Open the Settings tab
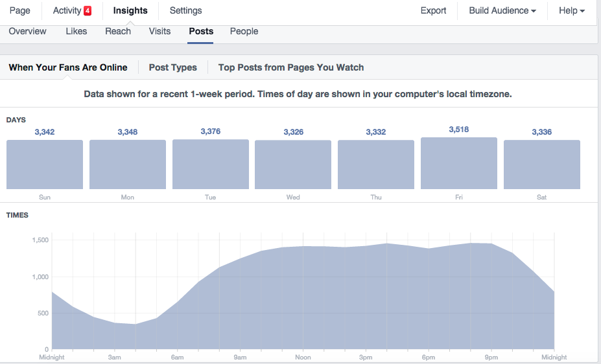 [x=185, y=10]
